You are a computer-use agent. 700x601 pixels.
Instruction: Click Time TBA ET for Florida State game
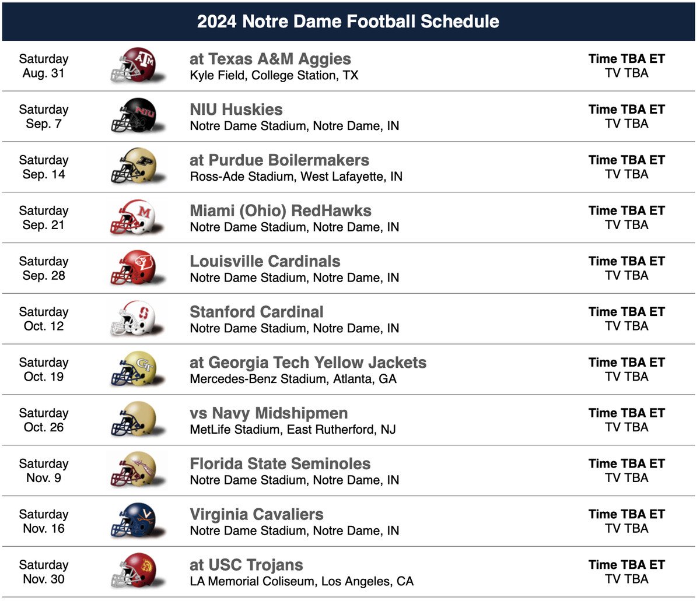[x=626, y=464]
